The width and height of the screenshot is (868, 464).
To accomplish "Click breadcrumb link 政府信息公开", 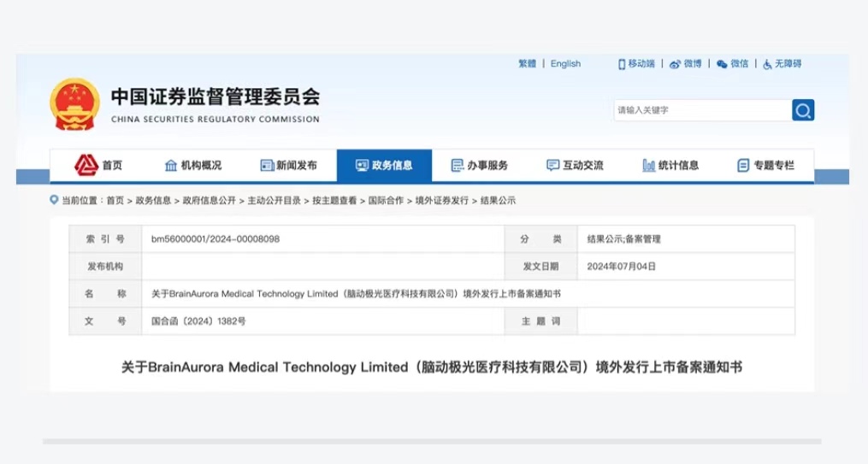I will (x=210, y=200).
